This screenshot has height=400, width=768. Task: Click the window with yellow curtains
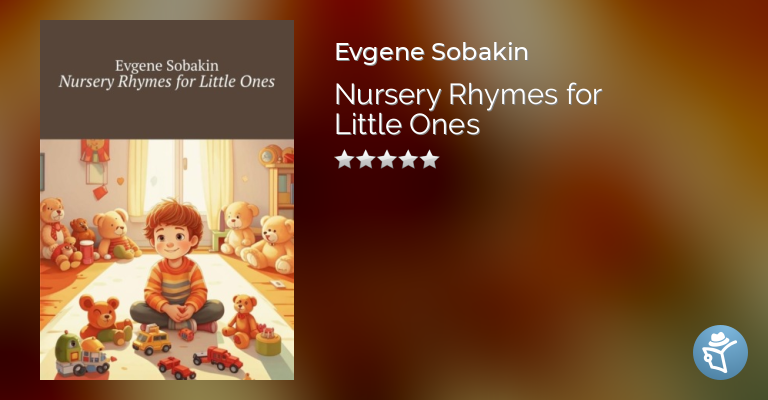tap(180, 184)
